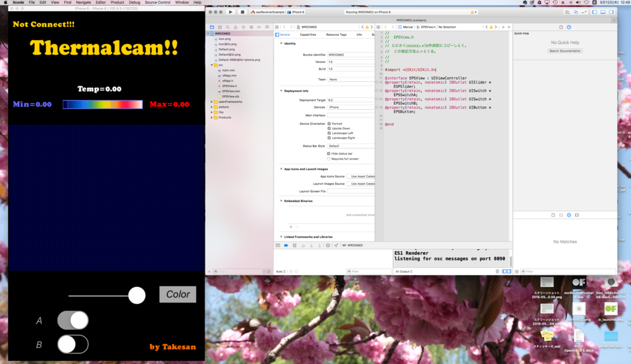This screenshot has width=631, height=364.
Task: Pause program execution in debug bar
Action: [x=295, y=245]
